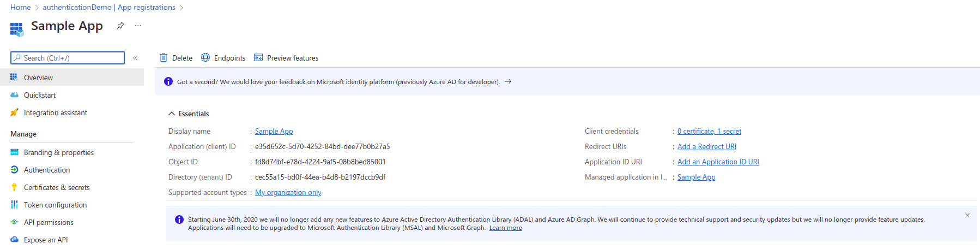980x249 pixels.
Task: Open the Learn more link
Action: (505, 228)
